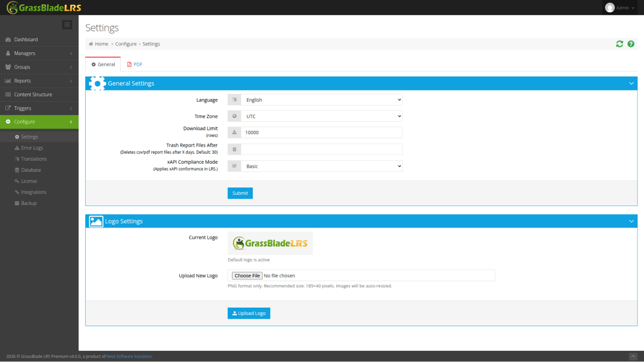The width and height of the screenshot is (644, 362).
Task: Click the Managers person icon
Action: pyautogui.click(x=8, y=53)
